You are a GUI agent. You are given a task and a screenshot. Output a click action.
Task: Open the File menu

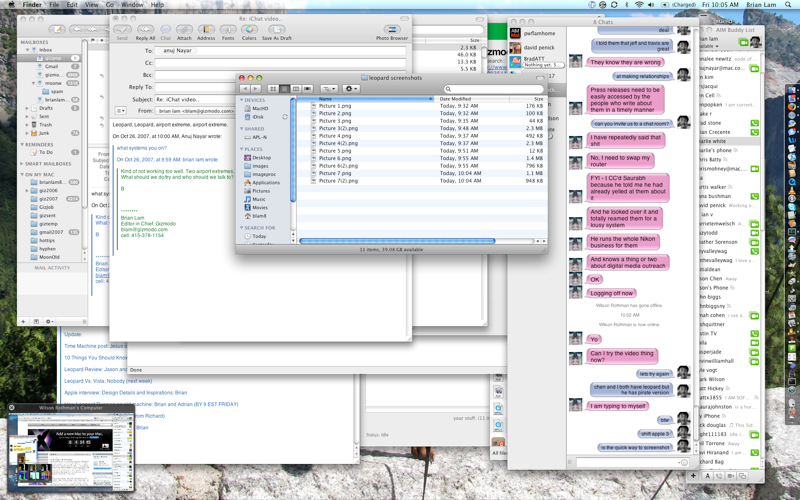point(54,5)
